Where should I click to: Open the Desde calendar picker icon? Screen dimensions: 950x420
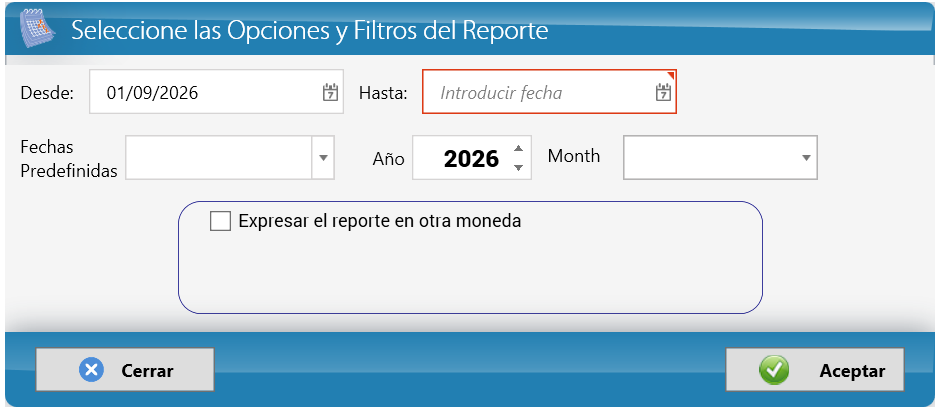330,93
